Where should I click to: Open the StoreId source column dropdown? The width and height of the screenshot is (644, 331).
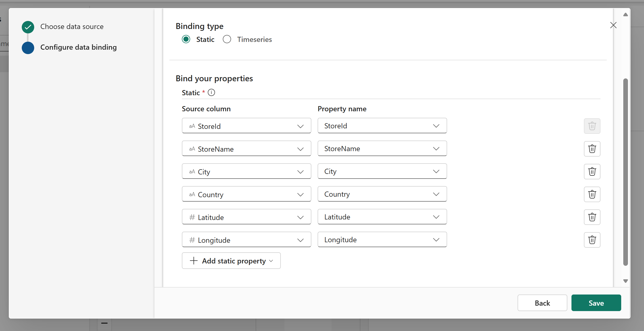coord(246,126)
